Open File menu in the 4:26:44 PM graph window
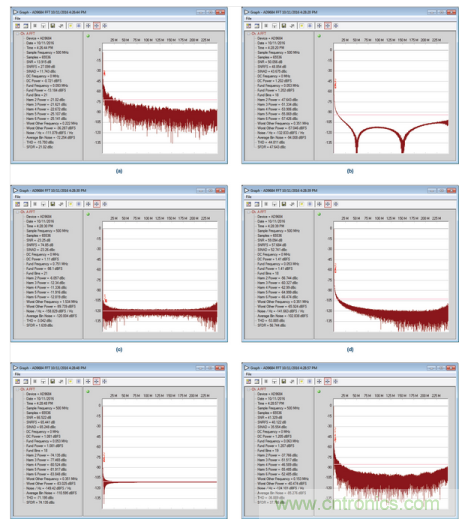 (17, 18)
